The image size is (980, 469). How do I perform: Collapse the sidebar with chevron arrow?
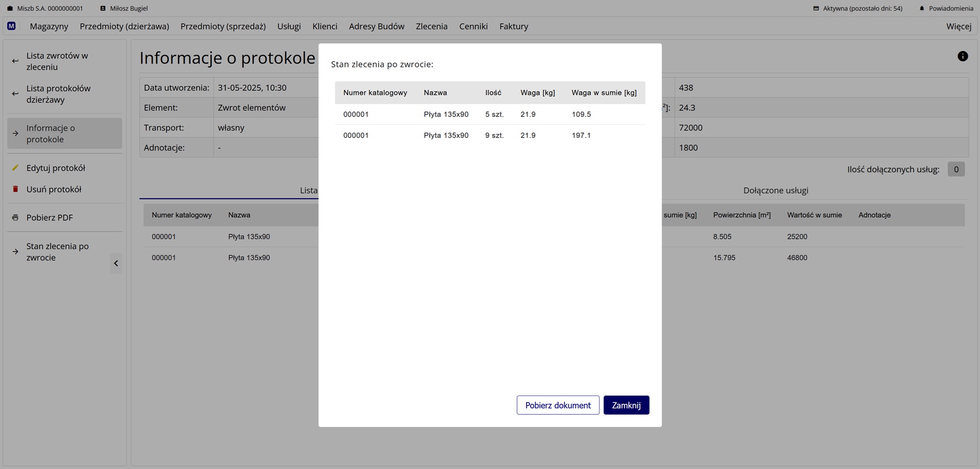point(116,264)
